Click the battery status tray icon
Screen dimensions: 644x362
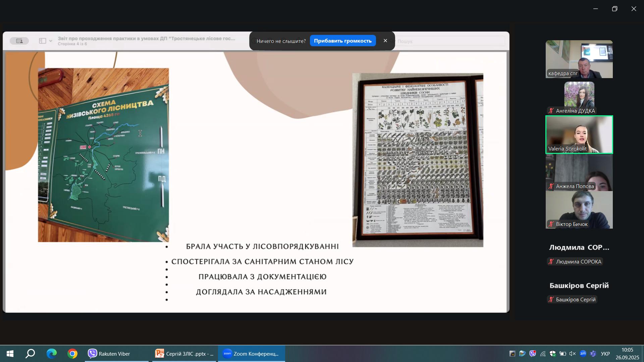coord(563,354)
